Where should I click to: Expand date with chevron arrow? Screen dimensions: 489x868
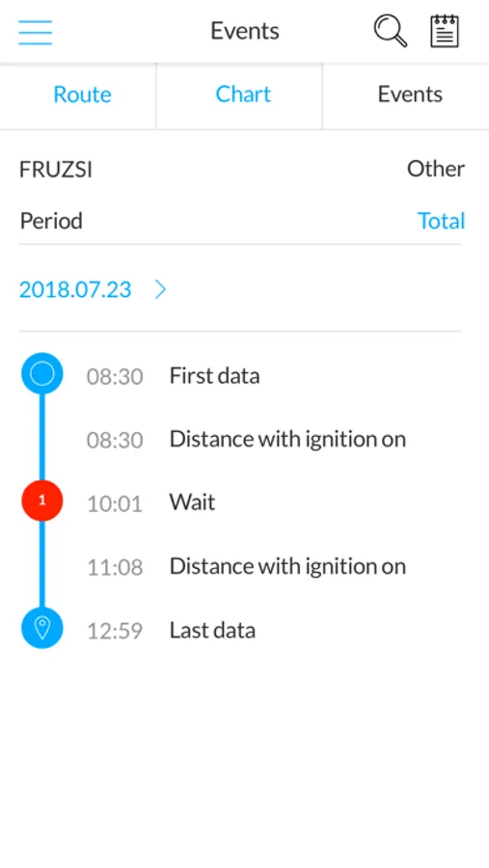click(161, 289)
